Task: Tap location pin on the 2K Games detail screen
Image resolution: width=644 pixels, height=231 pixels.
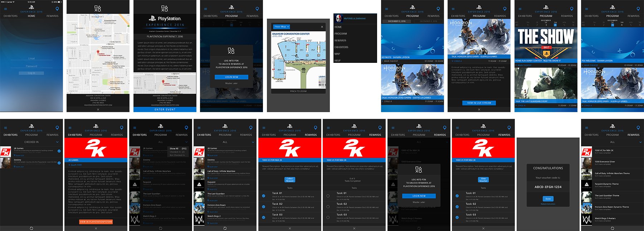Action: click(x=122, y=127)
